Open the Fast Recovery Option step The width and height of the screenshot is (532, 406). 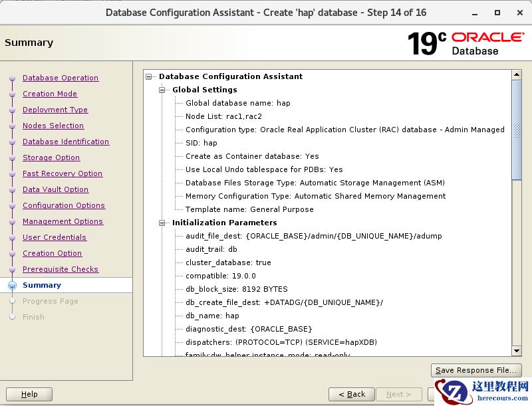point(63,173)
